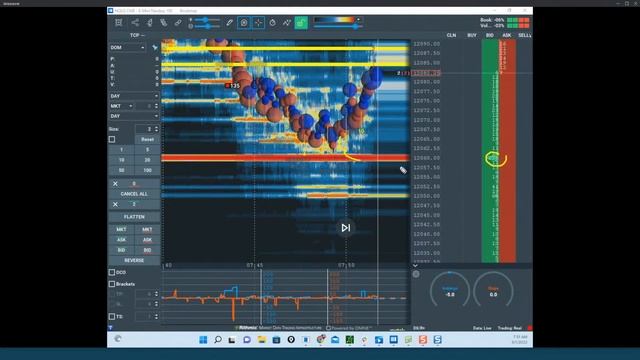The width and height of the screenshot is (640, 360).
Task: Select the SELL column header
Action: tap(524, 36)
